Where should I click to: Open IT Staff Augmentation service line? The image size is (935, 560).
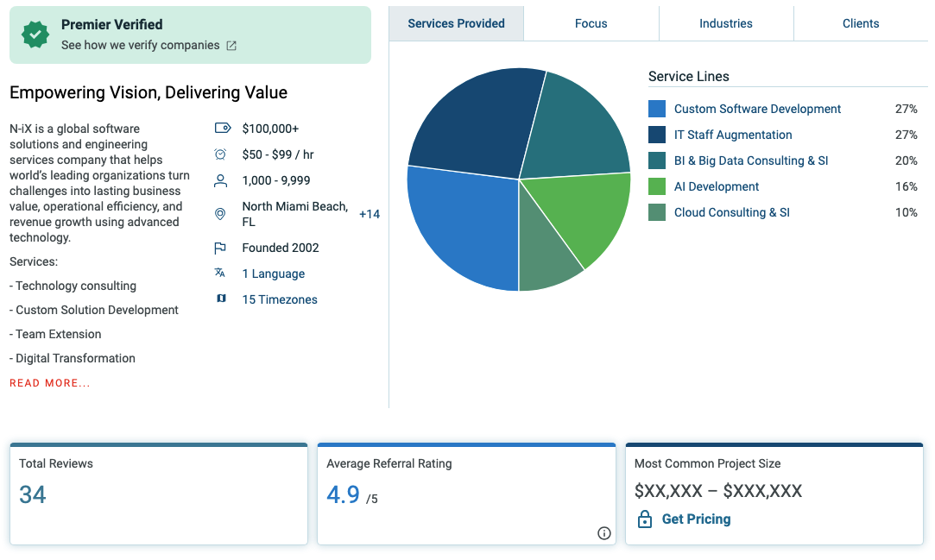coord(733,135)
